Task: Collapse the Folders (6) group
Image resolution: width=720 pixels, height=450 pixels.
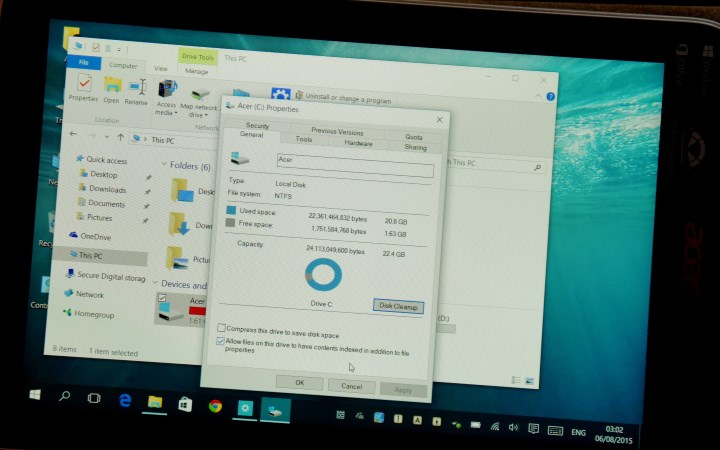Action: coord(164,164)
